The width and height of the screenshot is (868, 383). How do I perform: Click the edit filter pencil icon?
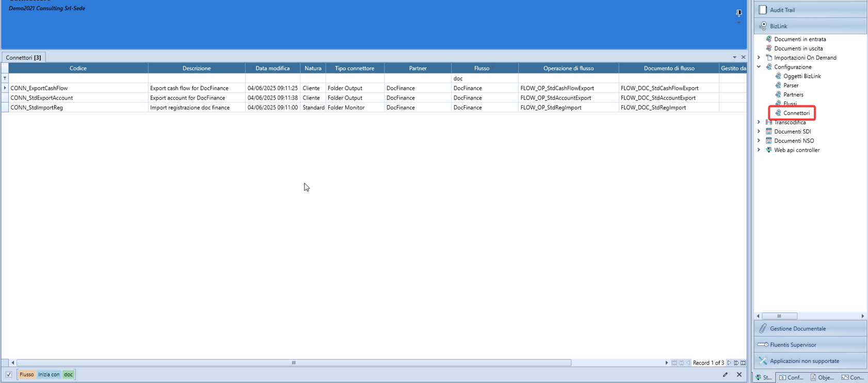coord(725,375)
